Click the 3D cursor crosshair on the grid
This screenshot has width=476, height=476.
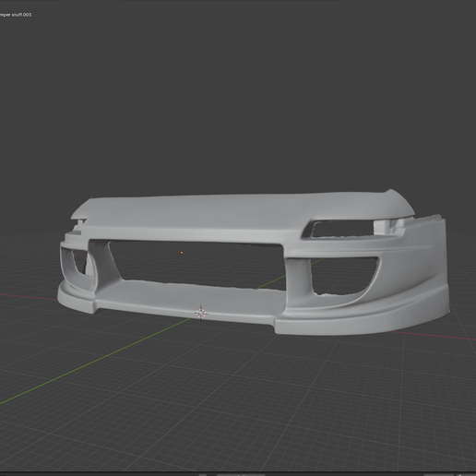point(201,314)
